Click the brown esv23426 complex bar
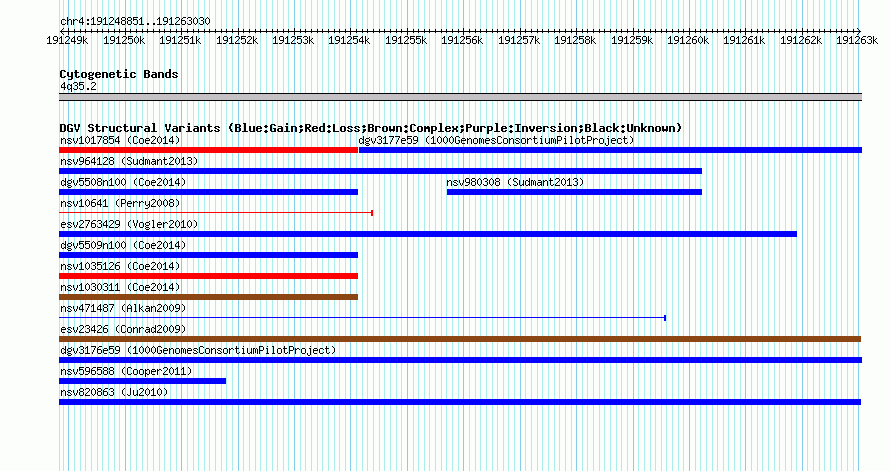This screenshot has height=471, width=890. click(x=460, y=339)
